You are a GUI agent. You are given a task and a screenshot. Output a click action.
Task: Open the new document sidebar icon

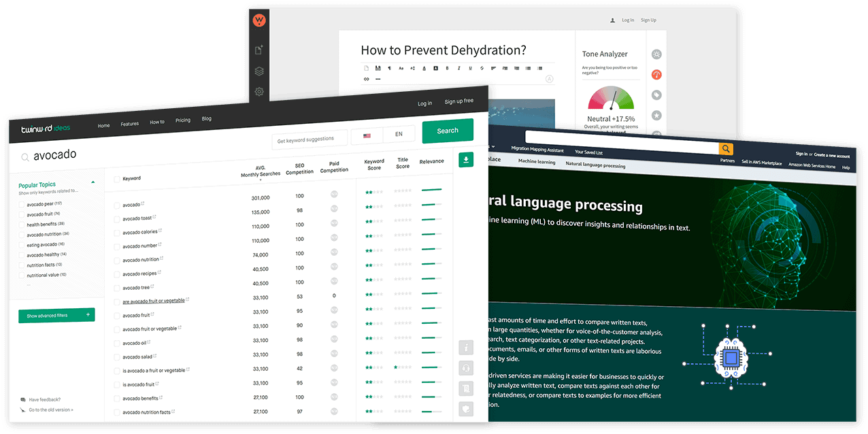point(258,50)
